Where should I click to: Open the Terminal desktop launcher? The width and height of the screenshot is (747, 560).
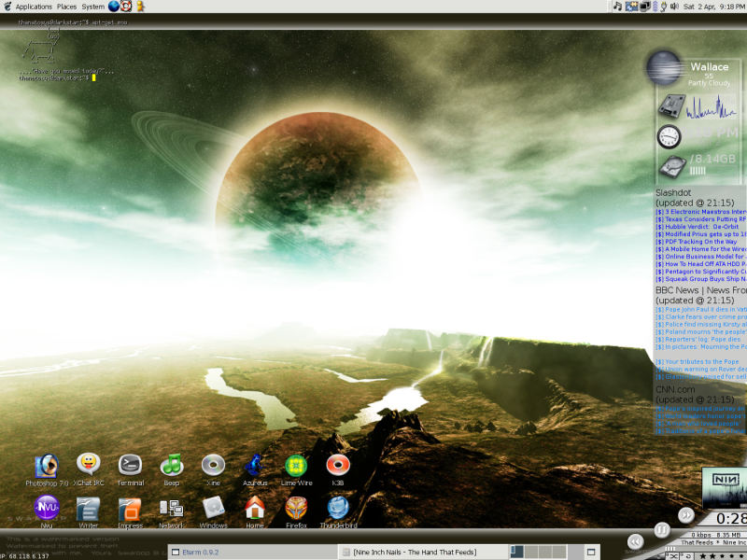130,465
